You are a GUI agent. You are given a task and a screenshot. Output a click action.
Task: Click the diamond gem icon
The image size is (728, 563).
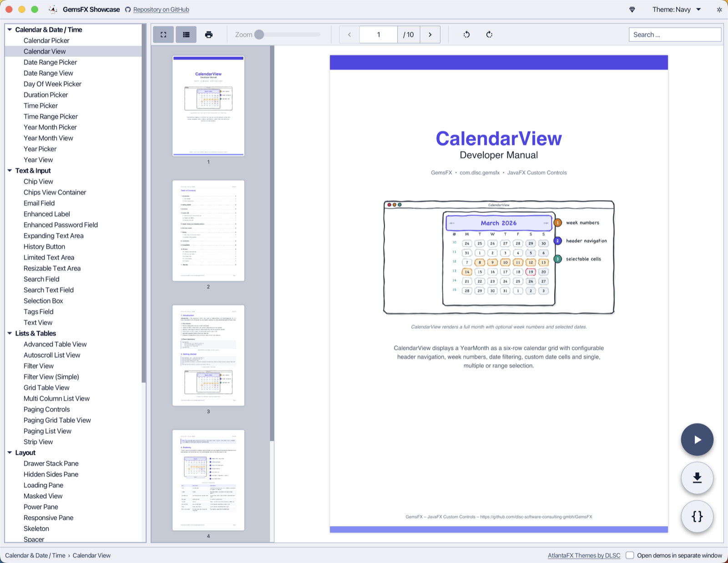(632, 10)
